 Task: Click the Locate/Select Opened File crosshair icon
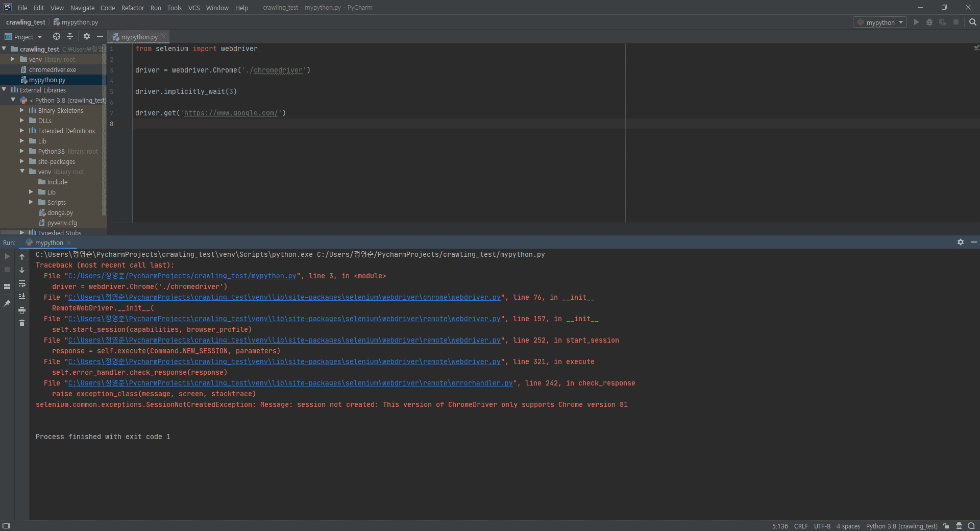coord(57,37)
